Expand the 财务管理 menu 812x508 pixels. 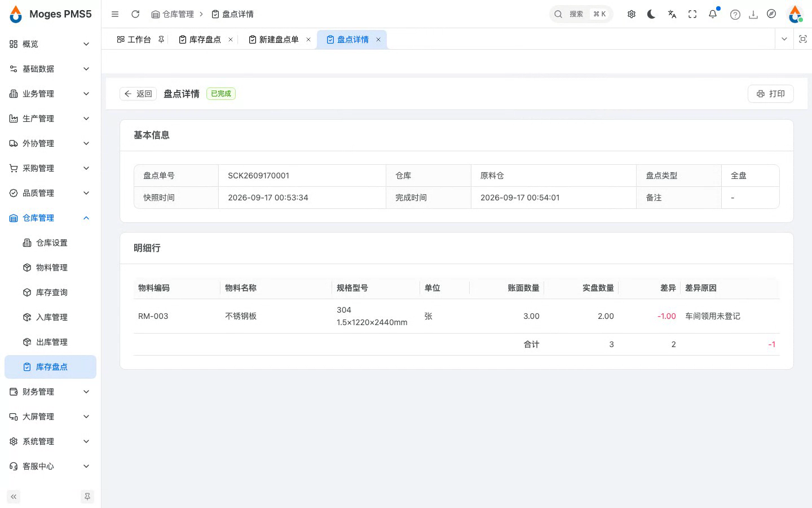[x=50, y=392]
